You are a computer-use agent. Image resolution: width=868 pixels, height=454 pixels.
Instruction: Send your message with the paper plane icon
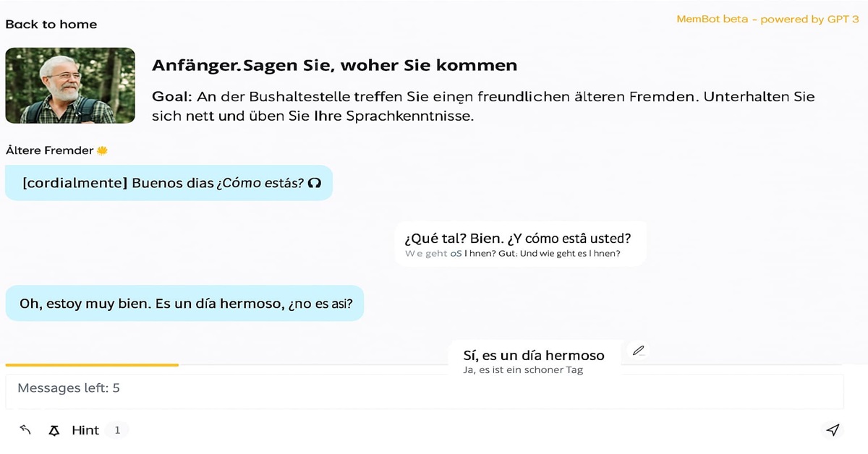coord(833,429)
